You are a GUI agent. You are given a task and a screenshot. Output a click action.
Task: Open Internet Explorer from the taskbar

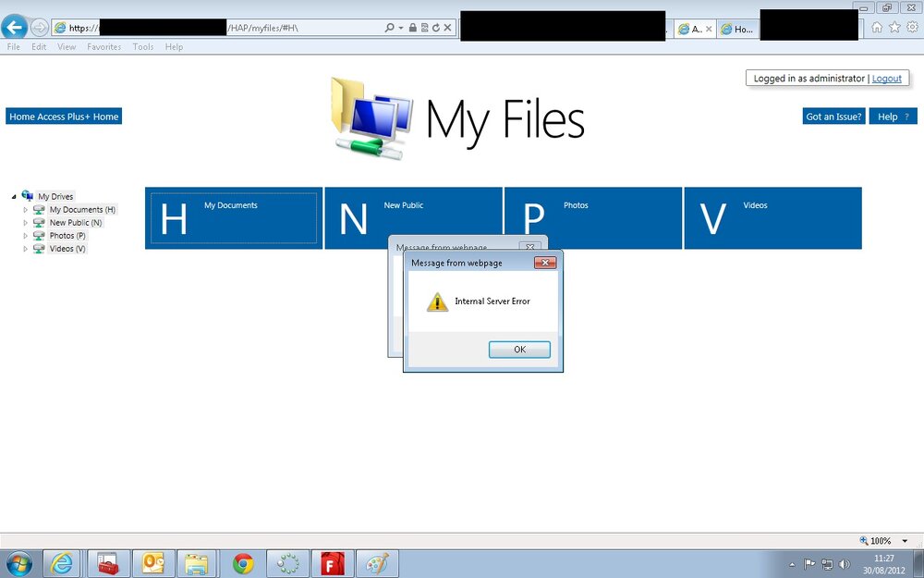[x=62, y=564]
